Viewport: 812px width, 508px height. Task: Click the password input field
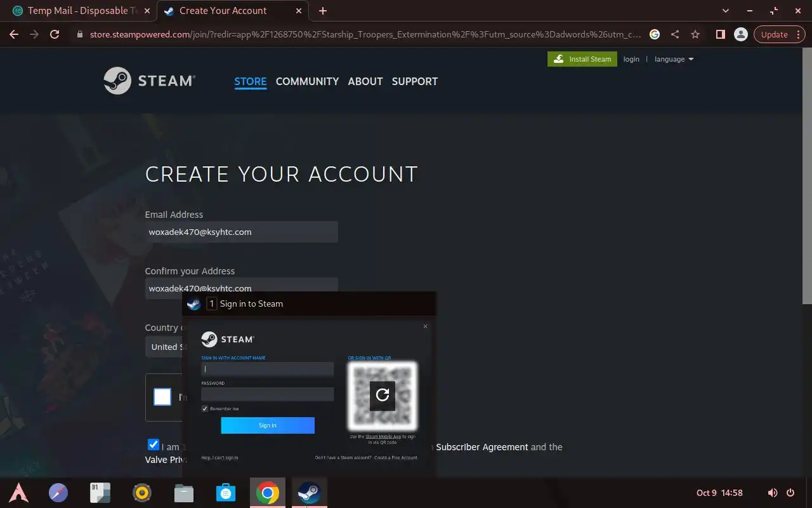268,394
